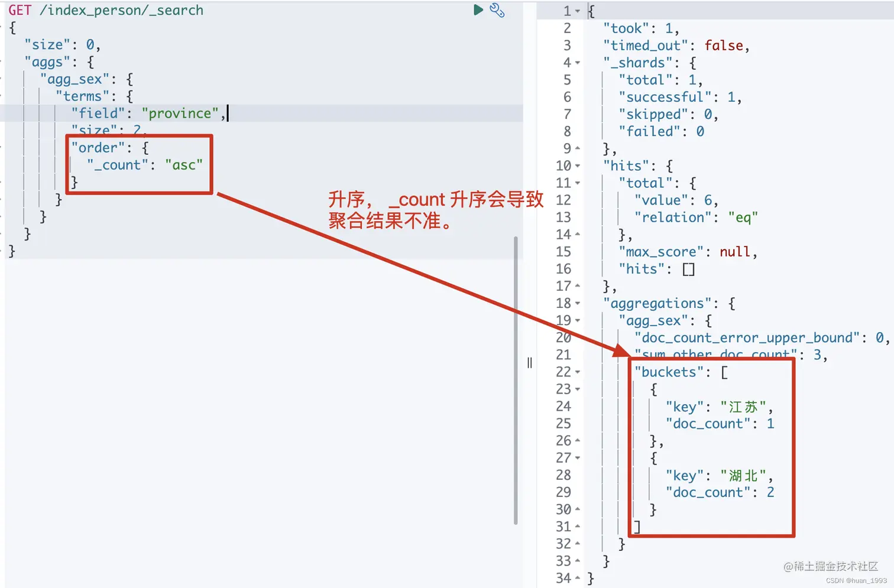The height and width of the screenshot is (588, 894).
Task: Fold the "agg_sex" object at line 19
Action: pyautogui.click(x=578, y=320)
